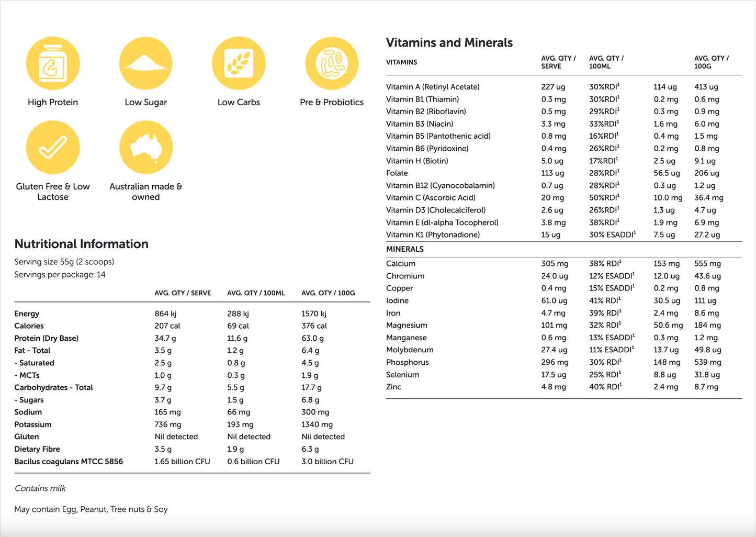Click the Bacilus coagulans MTCC 5856 label
The image size is (756, 537).
point(69,462)
